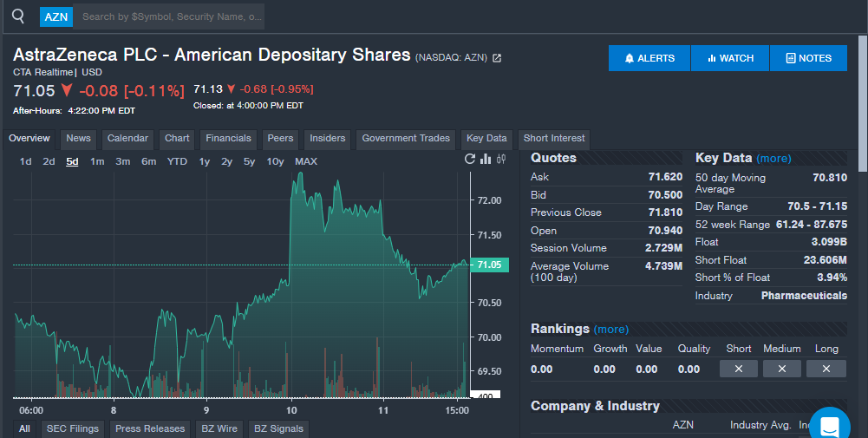Filter news by BZ Wire
The height and width of the screenshot is (438, 868).
point(219,428)
